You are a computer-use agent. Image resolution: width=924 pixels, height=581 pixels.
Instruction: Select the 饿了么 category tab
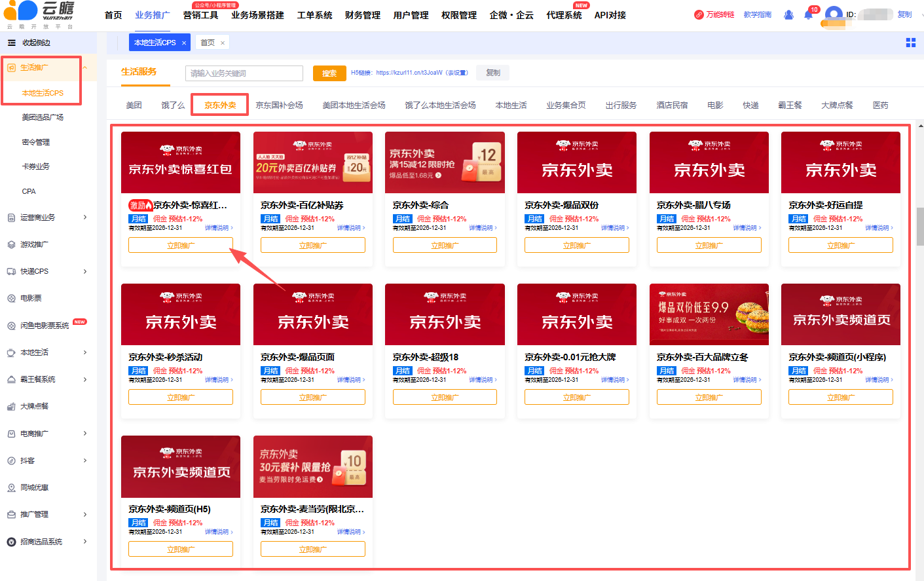[x=173, y=105]
